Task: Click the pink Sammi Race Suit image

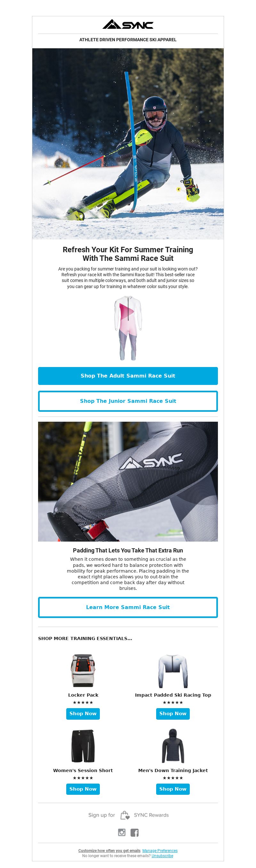Action: point(128,328)
